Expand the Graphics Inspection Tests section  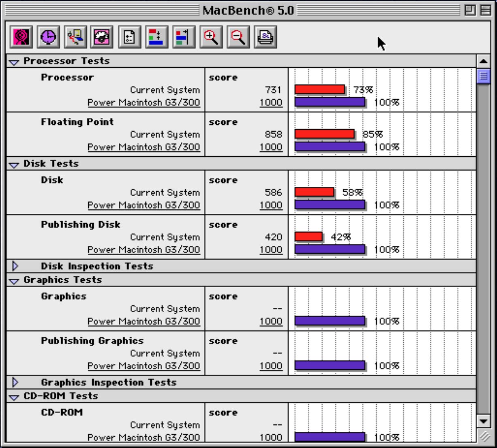[15, 382]
